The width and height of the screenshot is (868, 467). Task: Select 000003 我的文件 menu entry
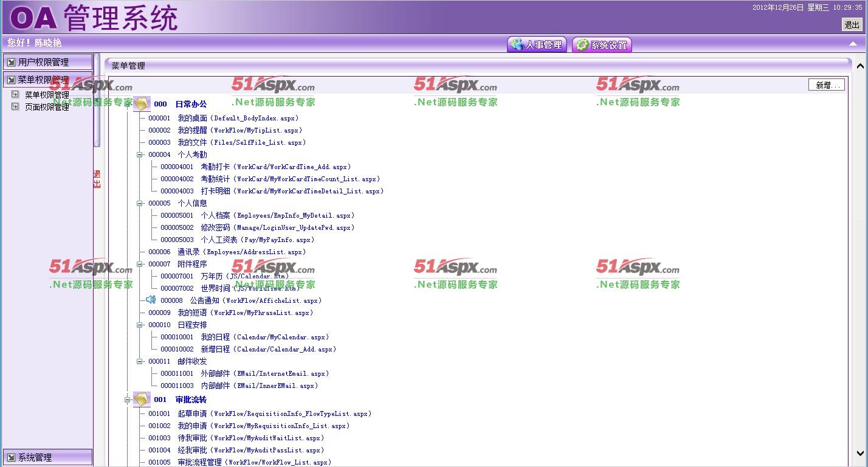pyautogui.click(x=227, y=142)
